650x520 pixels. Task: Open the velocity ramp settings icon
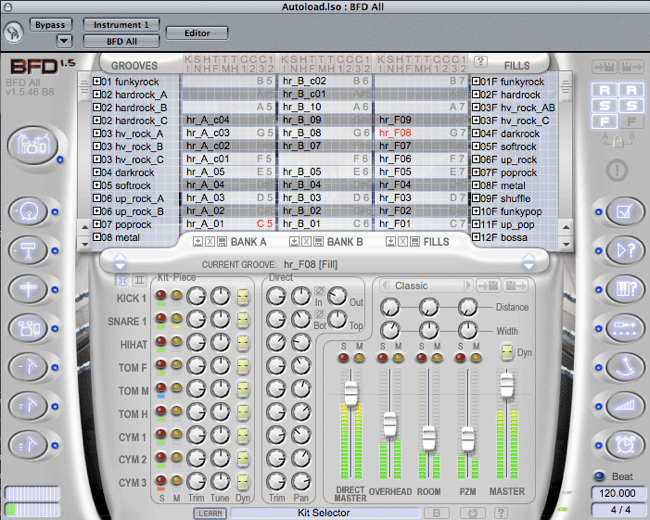tap(625, 406)
